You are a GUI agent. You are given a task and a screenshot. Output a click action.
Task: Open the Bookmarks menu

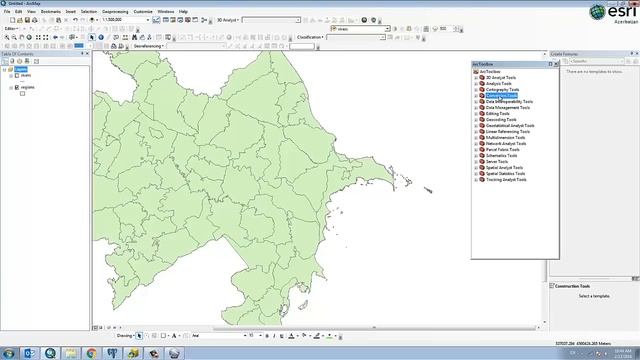point(51,11)
